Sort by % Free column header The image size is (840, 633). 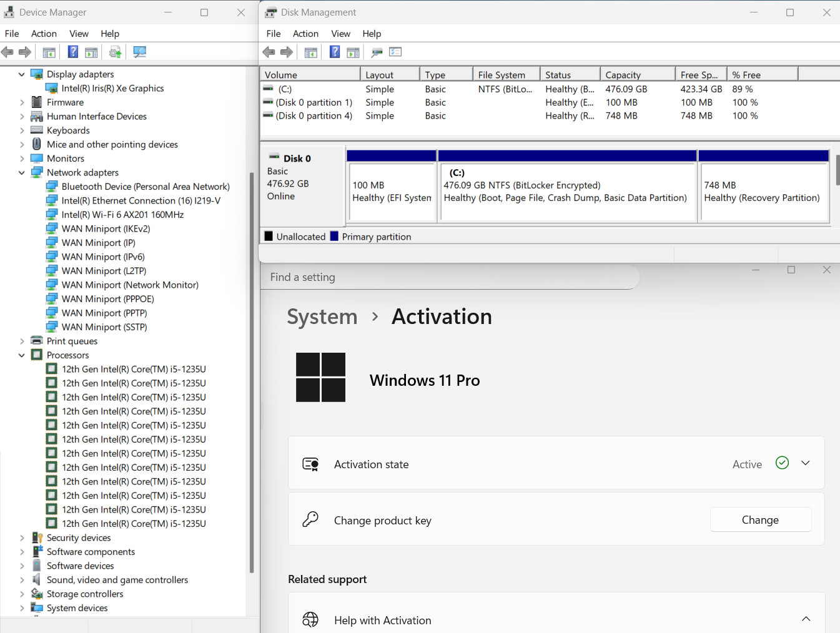(x=763, y=74)
